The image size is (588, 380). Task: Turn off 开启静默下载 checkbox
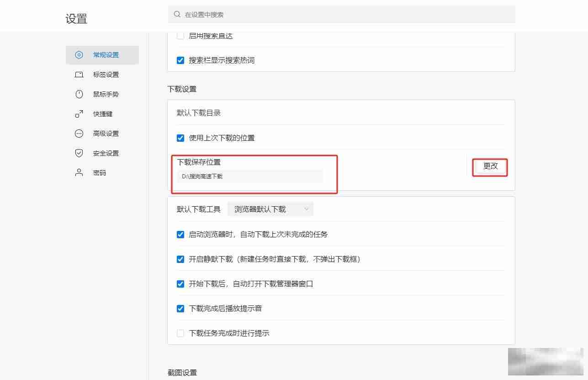coord(180,259)
